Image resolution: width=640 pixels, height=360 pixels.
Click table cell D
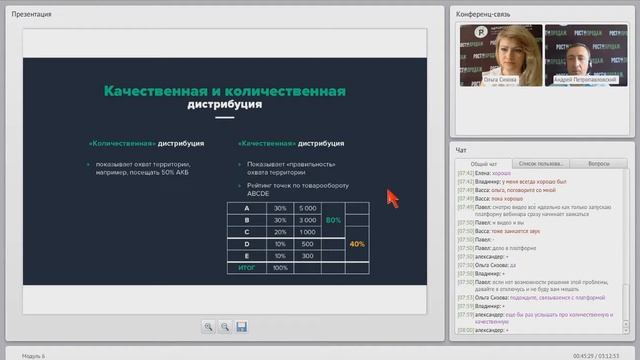click(247, 244)
